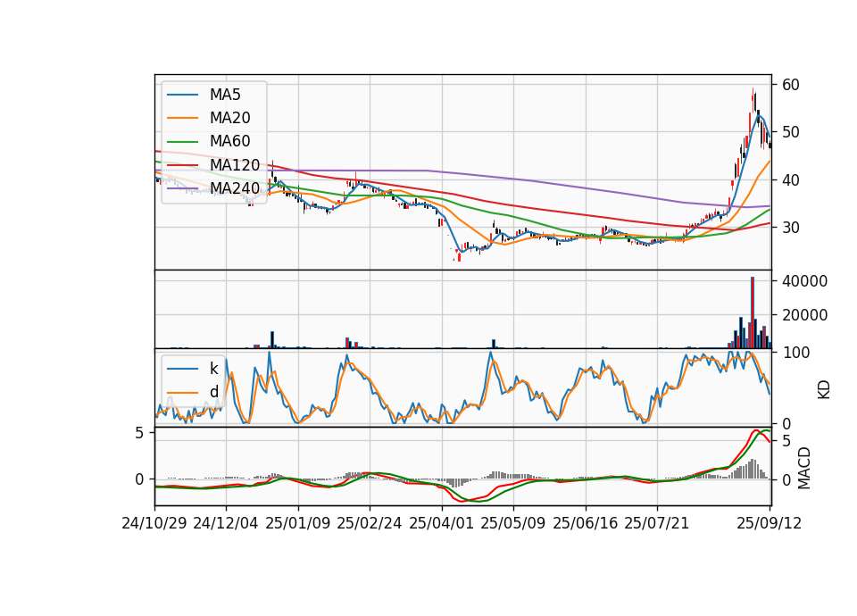857x616 pixels.
Task: Click the MA60 legend label
Action: coord(229,141)
